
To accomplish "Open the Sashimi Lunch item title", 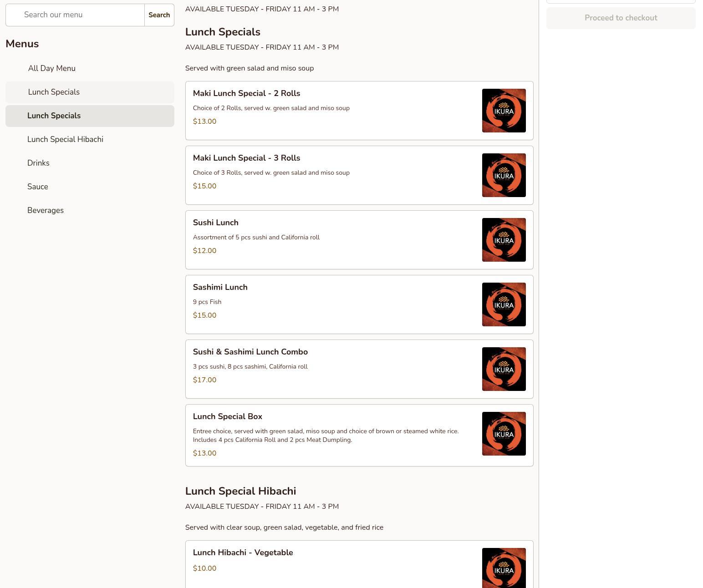I will pos(220,287).
